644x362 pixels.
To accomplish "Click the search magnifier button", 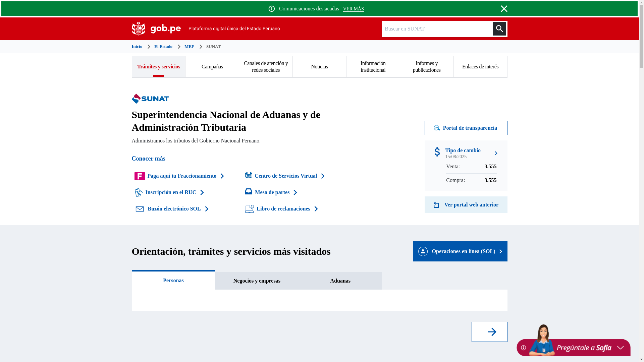I will tap(499, 29).
